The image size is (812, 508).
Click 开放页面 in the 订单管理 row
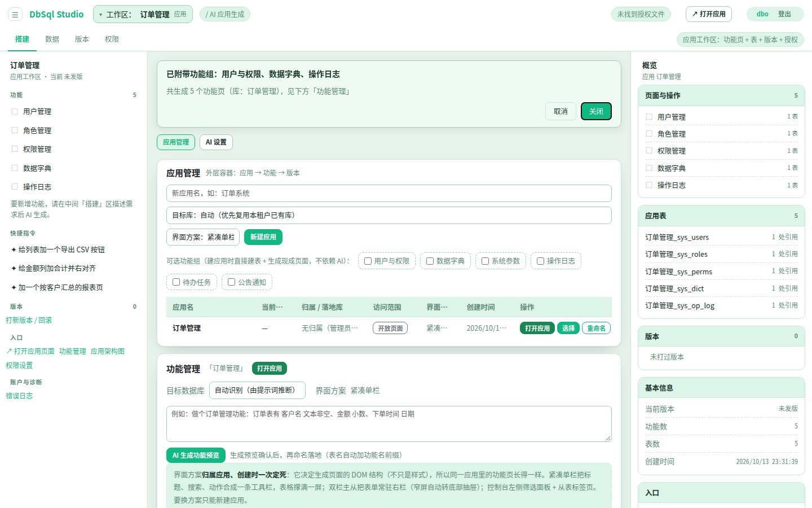pos(390,328)
